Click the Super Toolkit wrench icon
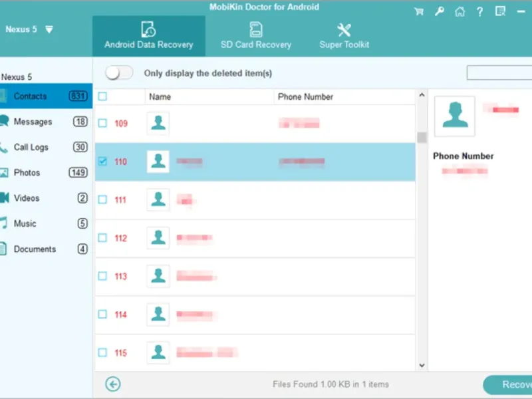Screen dimensions: 532x399 [344, 30]
